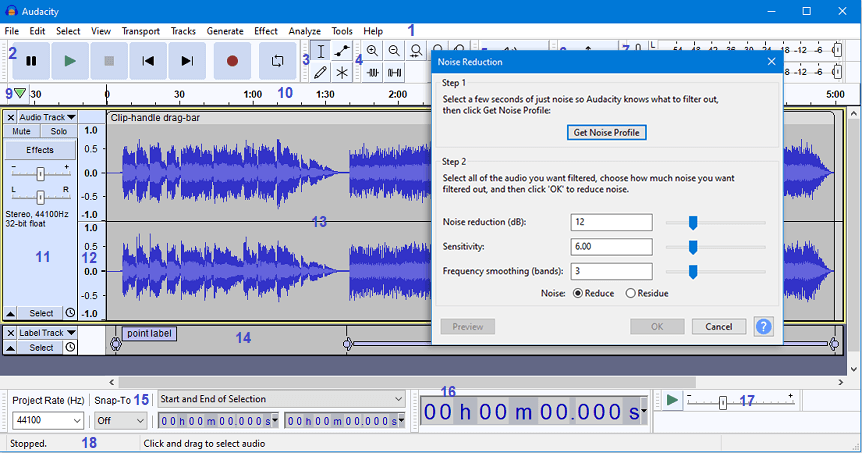Open the Analyze menu

point(305,31)
